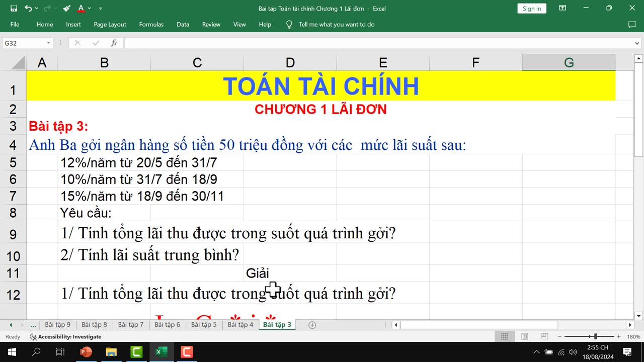Switch to the Bài tập 4 sheet
The image size is (644, 362).
(x=240, y=325)
